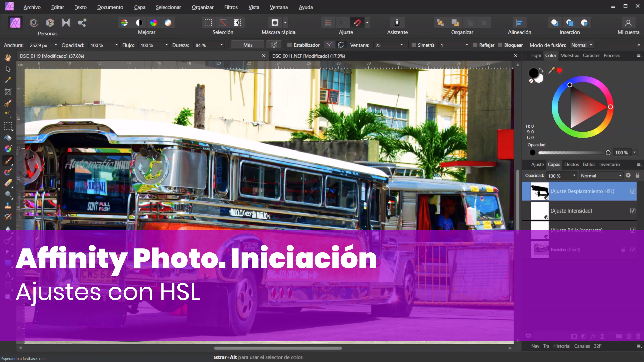
Task: Click the red recent color swatch
Action: (x=559, y=70)
